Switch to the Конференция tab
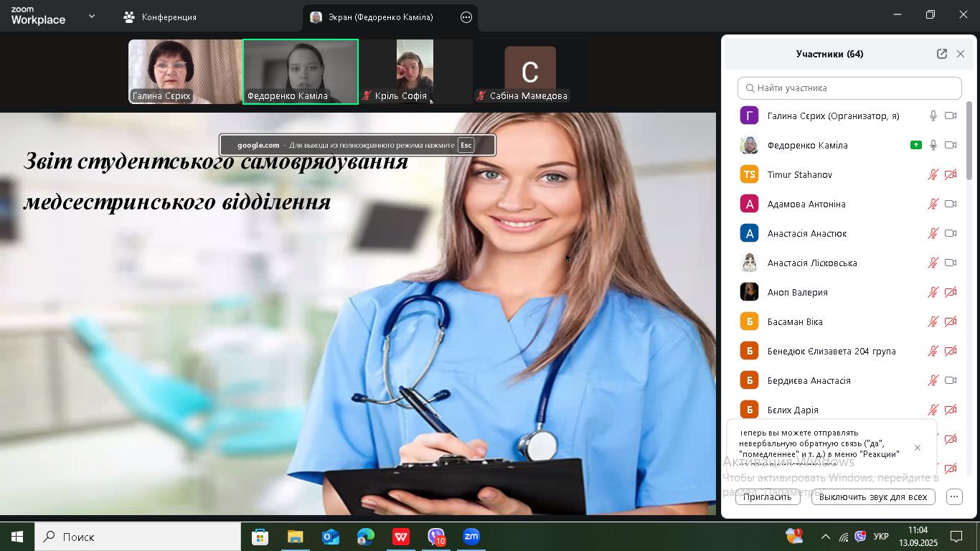Screen dimensions: 980x551 [161, 17]
